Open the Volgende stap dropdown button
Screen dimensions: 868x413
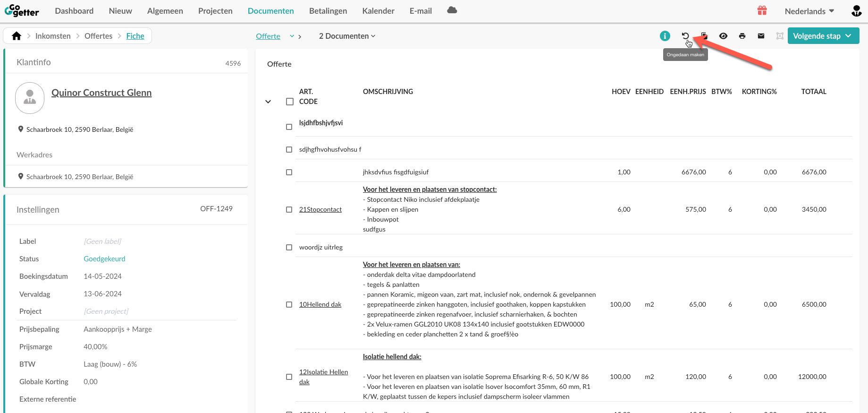(823, 36)
